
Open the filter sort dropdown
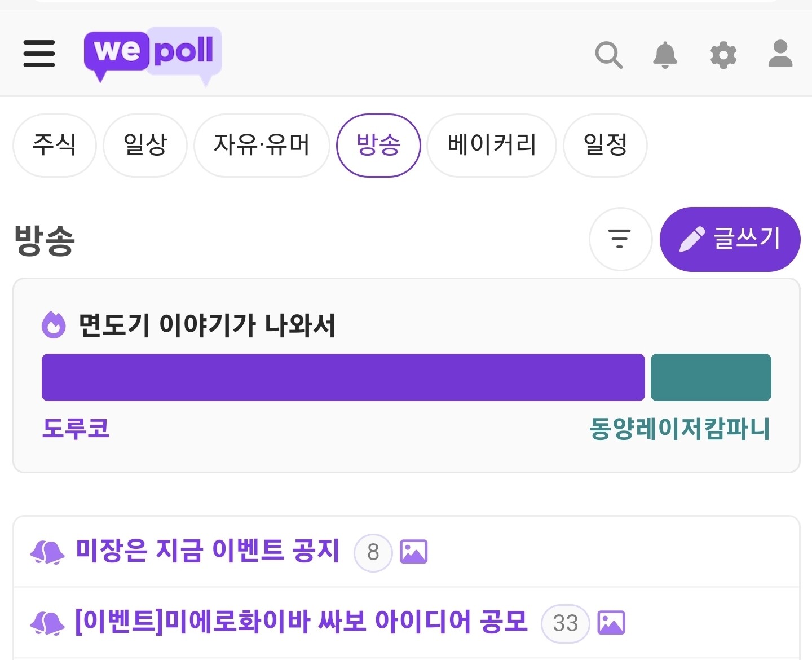(620, 239)
